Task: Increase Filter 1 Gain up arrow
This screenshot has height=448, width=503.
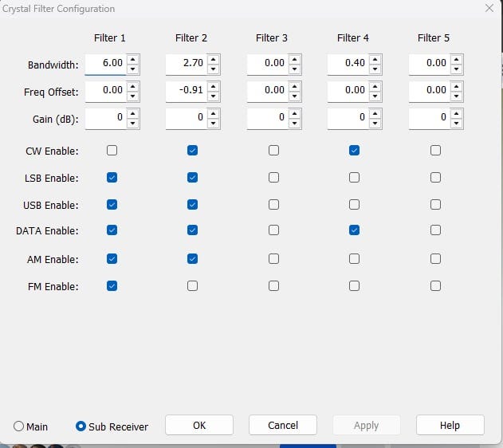Action: point(133,114)
